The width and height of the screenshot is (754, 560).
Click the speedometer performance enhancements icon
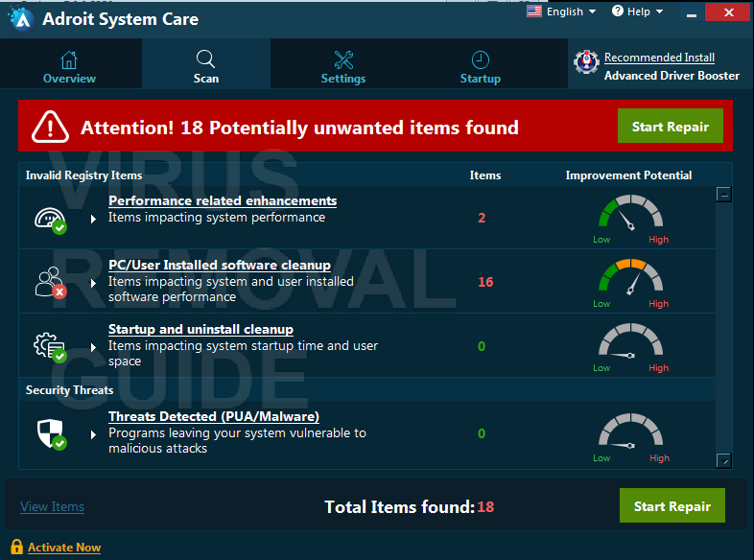[x=50, y=221]
